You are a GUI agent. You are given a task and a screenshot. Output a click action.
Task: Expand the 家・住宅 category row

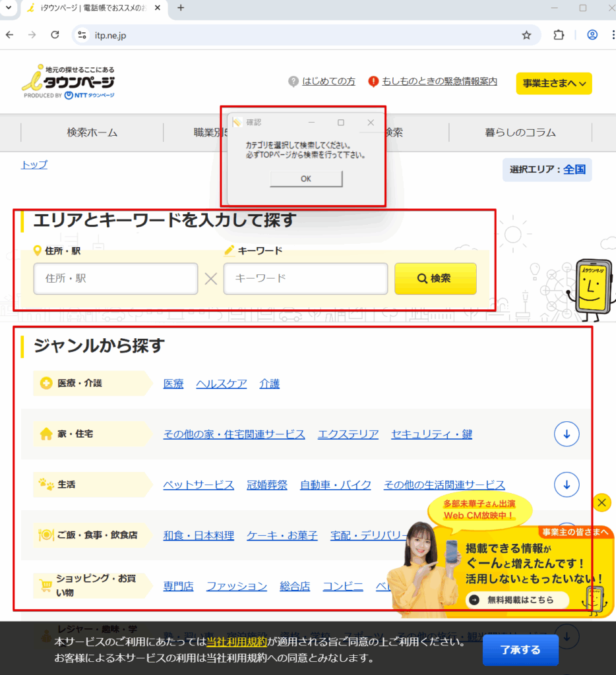[566, 434]
